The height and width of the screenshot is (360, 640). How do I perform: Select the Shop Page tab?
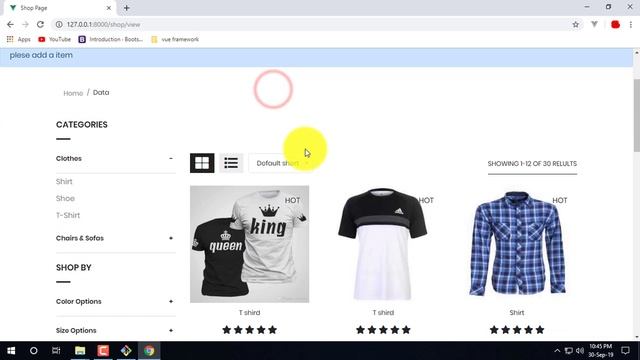(59, 8)
